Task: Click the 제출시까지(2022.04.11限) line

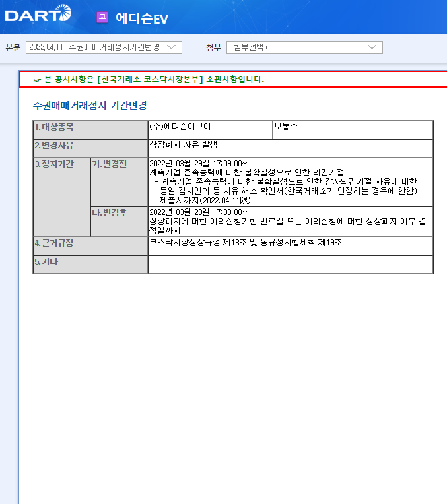Action: pos(205,201)
